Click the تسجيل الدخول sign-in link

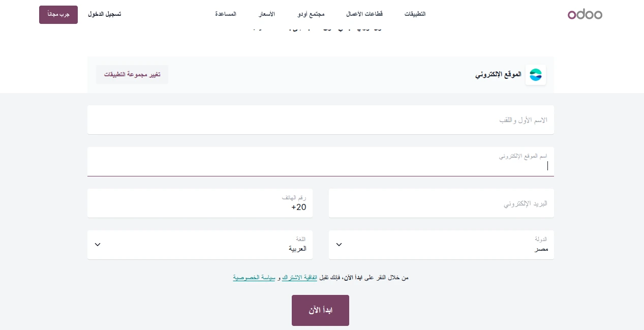[x=104, y=14]
